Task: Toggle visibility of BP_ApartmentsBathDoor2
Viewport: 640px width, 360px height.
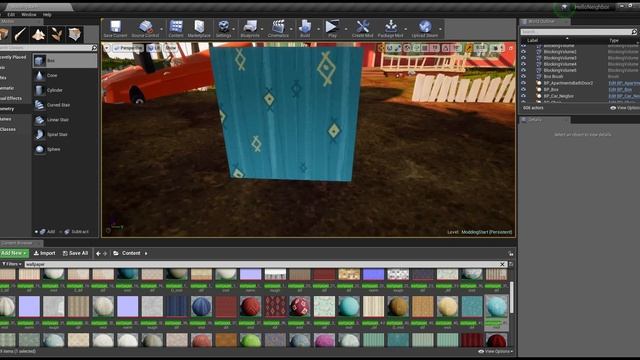Action: pyautogui.click(x=523, y=83)
